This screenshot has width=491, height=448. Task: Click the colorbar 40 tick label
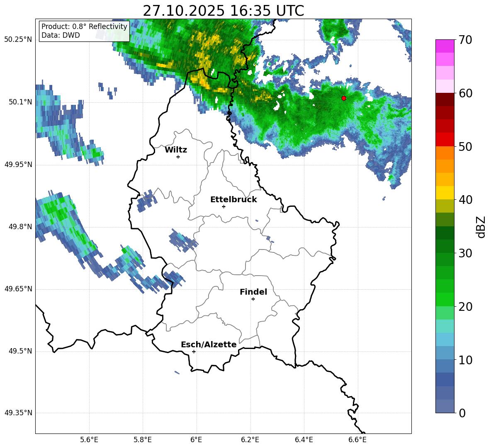tap(465, 200)
